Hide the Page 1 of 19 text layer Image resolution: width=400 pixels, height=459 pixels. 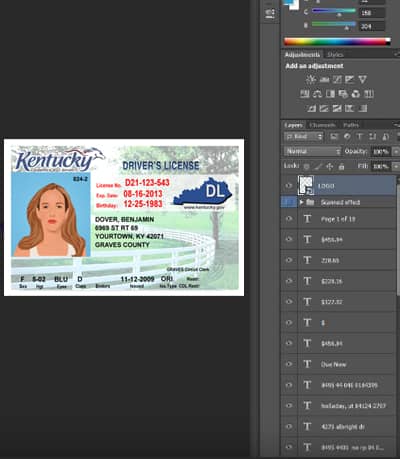(289, 219)
